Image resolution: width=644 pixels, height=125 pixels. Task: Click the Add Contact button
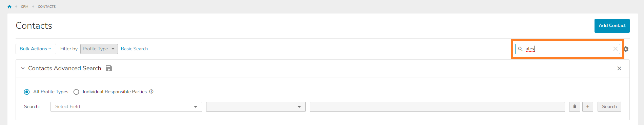612,26
